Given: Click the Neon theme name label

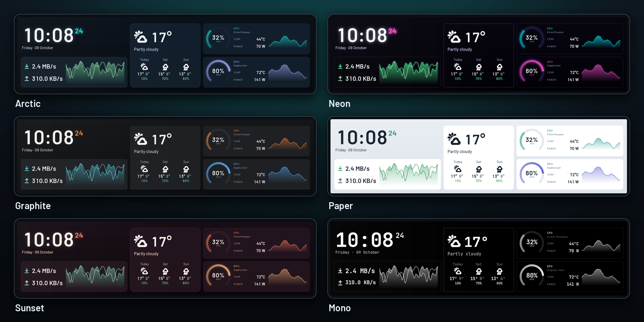Looking at the screenshot, I should [x=340, y=104].
